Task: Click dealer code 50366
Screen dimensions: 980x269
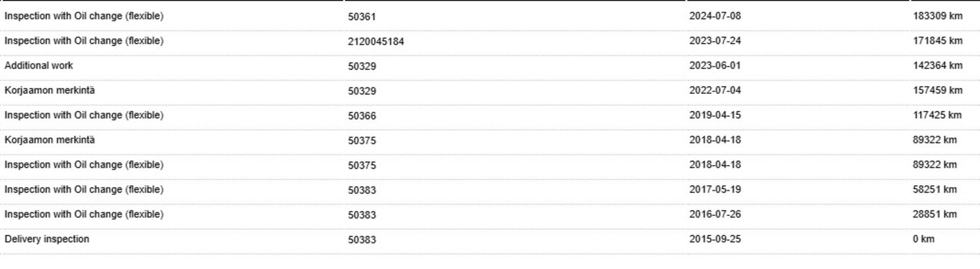Action: pyautogui.click(x=362, y=116)
